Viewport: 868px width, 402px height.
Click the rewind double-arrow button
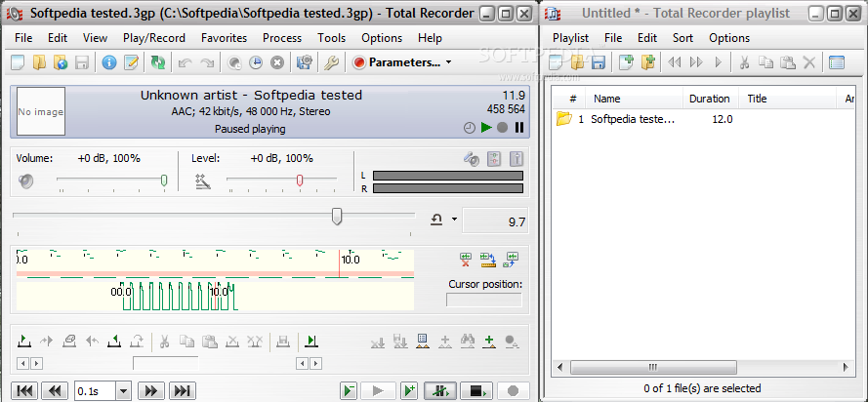point(55,391)
